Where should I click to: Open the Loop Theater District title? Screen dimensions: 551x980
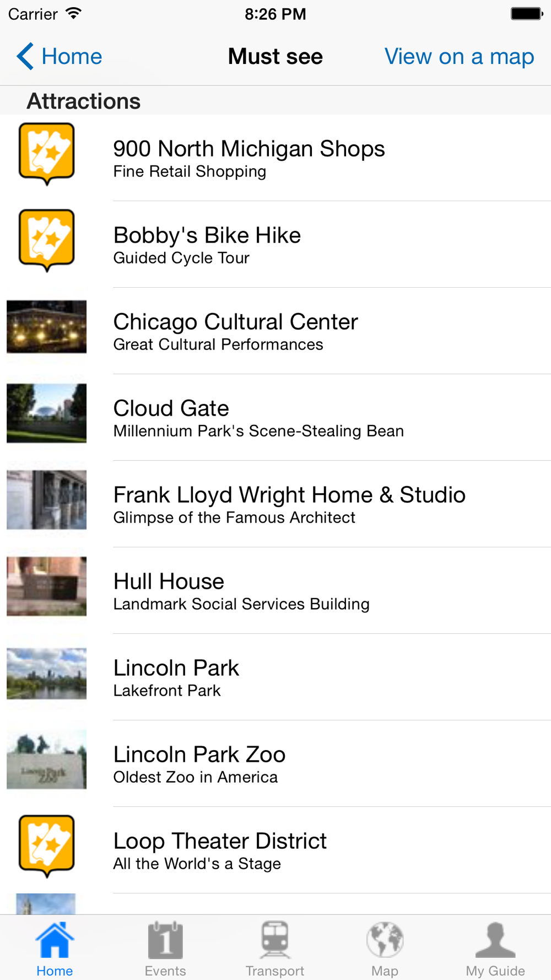coord(220,841)
